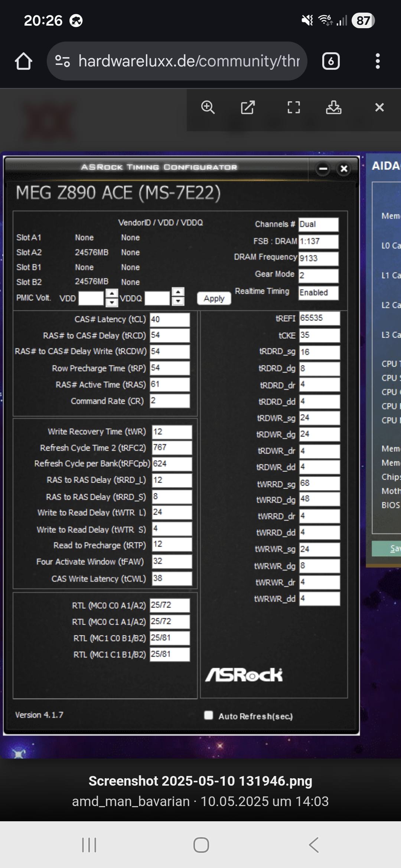Decrease the VDDQ voltage stepper down arrow
The height and width of the screenshot is (868, 401).
coord(178,301)
